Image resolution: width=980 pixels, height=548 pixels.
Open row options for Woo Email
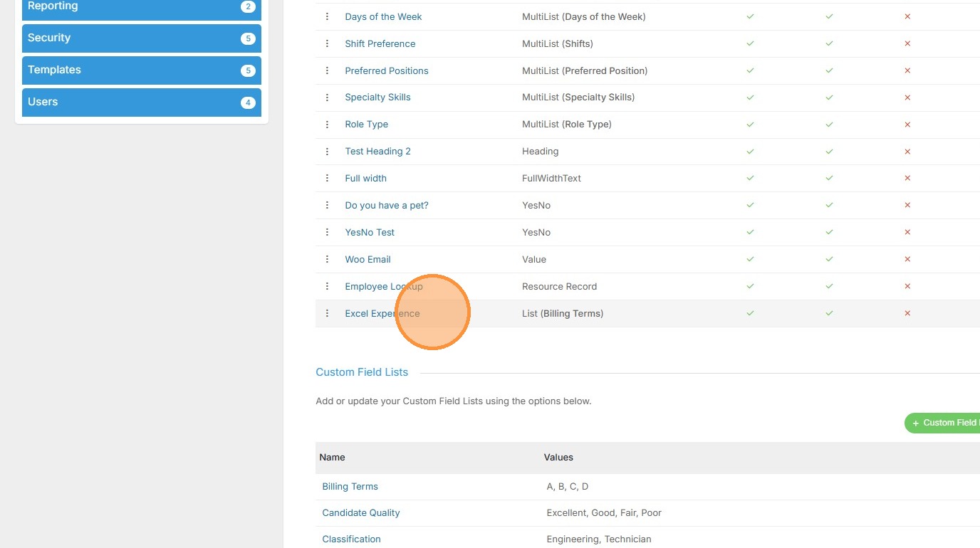327,260
